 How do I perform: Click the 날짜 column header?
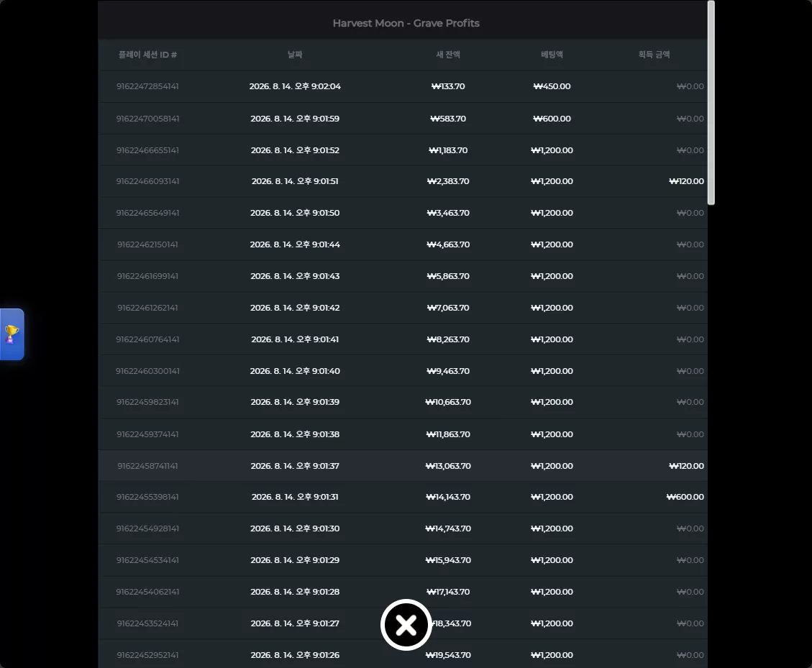point(295,55)
